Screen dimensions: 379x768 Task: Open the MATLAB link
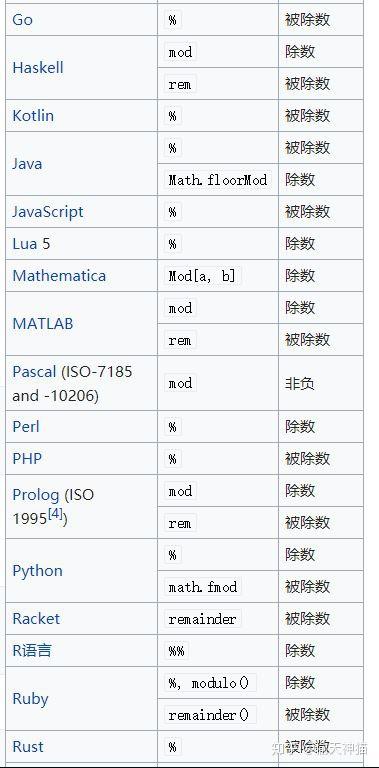(x=43, y=323)
